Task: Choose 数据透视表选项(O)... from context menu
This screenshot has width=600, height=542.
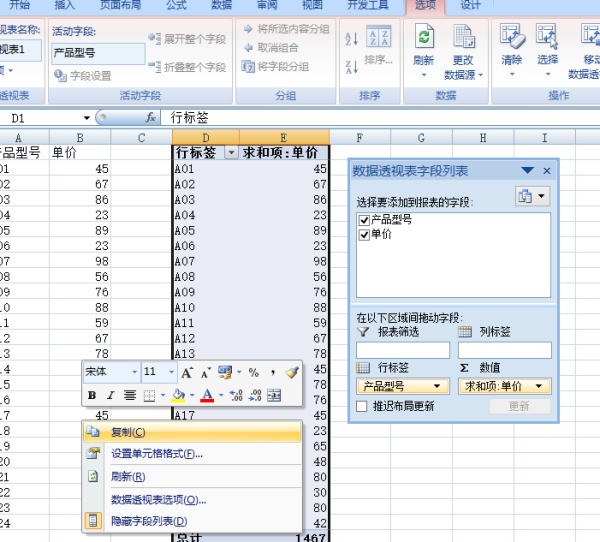Action: pos(192,500)
